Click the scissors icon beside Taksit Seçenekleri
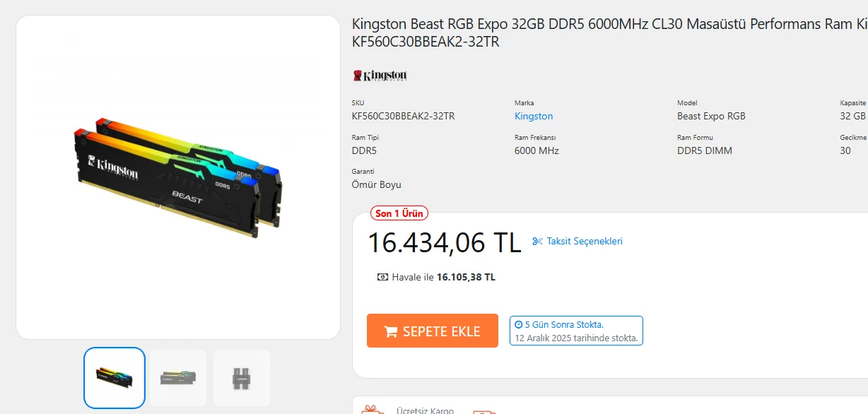Screen dimensions: 868x414 (537, 242)
